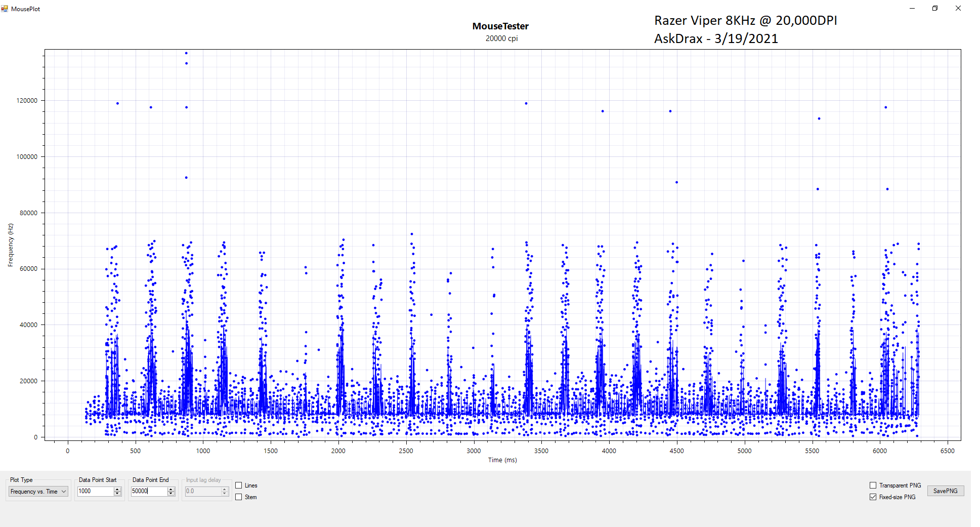The width and height of the screenshot is (980, 527).
Task: Open the Plot Type dropdown
Action: [38, 492]
